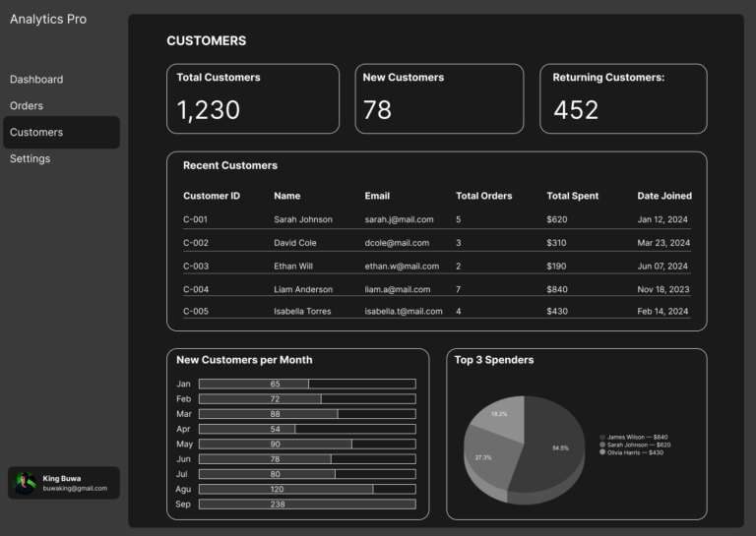Click the 54.5% pie chart slice
Image resolution: width=756 pixels, height=536 pixels.
tap(561, 447)
